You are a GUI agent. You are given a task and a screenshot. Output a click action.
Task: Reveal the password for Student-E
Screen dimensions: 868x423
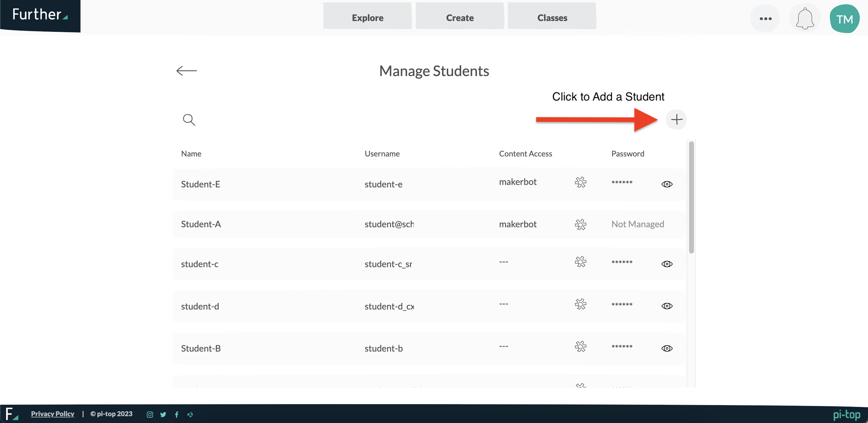[667, 184]
